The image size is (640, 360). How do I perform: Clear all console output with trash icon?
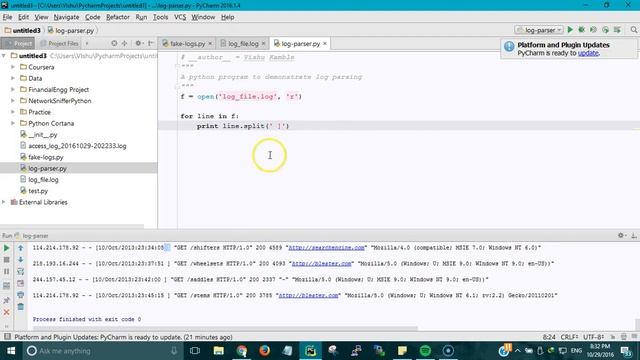click(x=20, y=307)
